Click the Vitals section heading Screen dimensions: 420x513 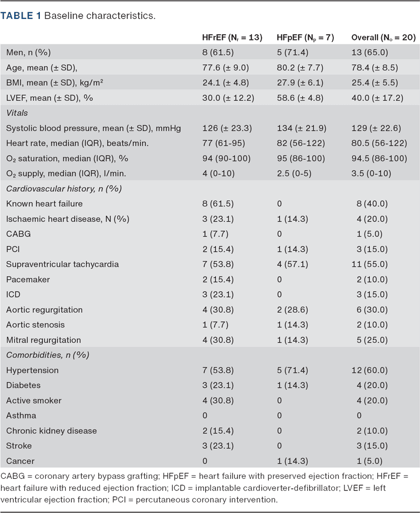tap(17, 113)
